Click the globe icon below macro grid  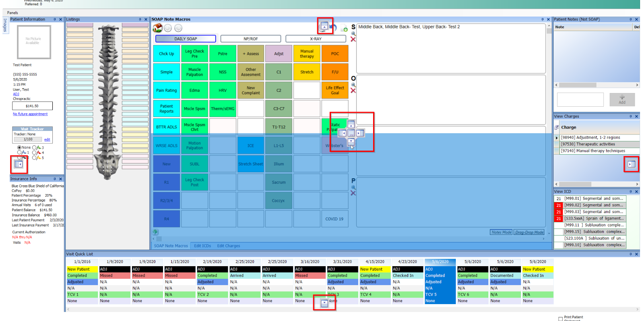(155, 232)
